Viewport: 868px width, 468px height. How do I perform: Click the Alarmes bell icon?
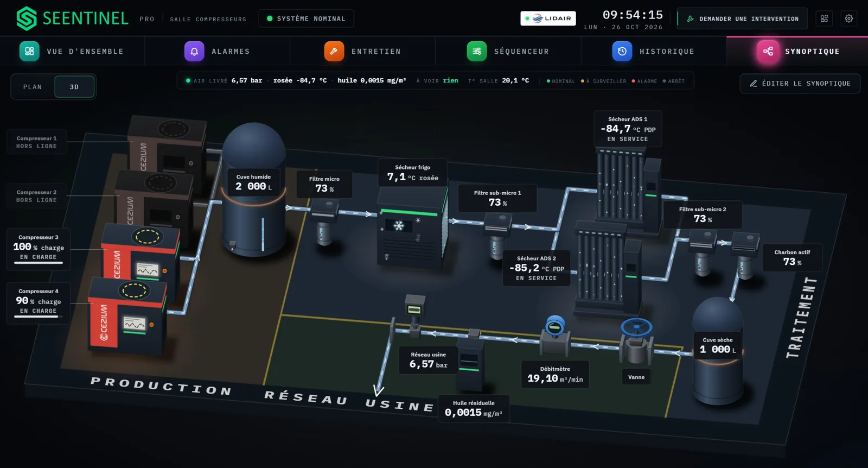[x=194, y=51]
